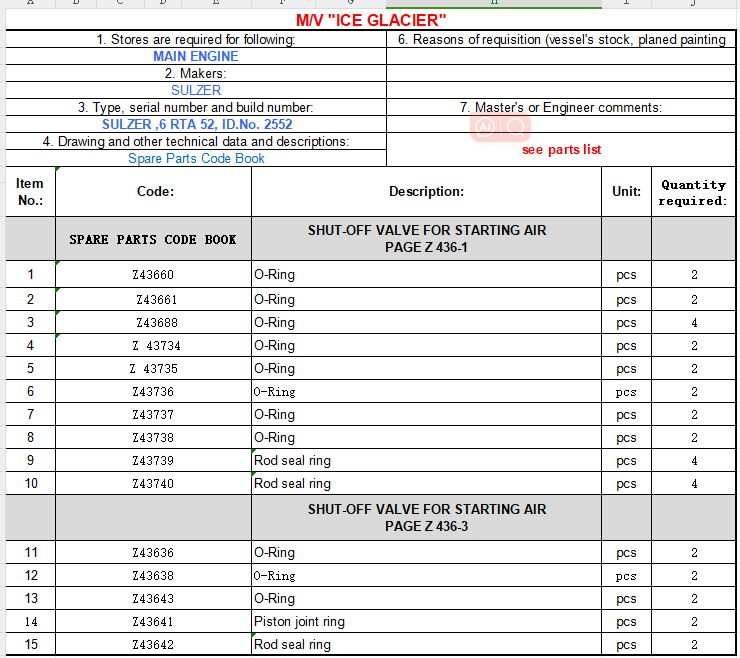Select the 'Quantity required:' header cell
Viewport: 740px width, 658px height.
coord(693,192)
